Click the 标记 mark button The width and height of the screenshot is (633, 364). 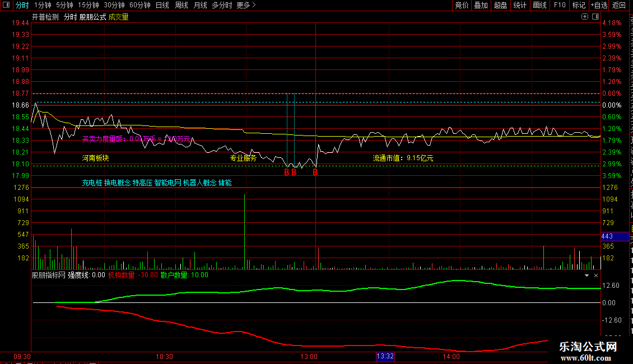coord(579,5)
